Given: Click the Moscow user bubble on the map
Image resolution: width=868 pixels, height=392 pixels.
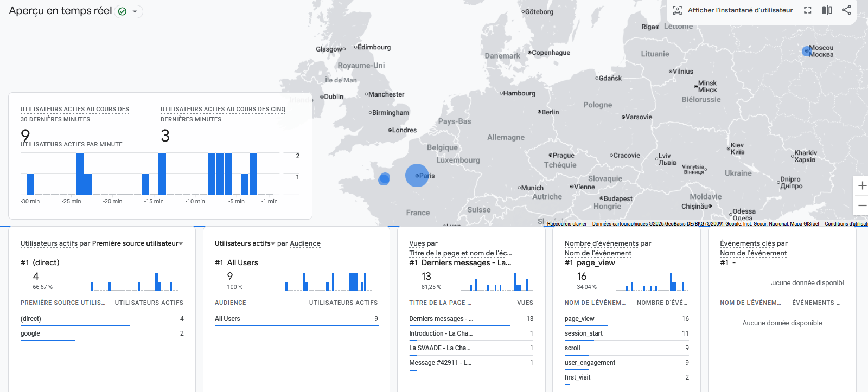Looking at the screenshot, I should pos(807,52).
